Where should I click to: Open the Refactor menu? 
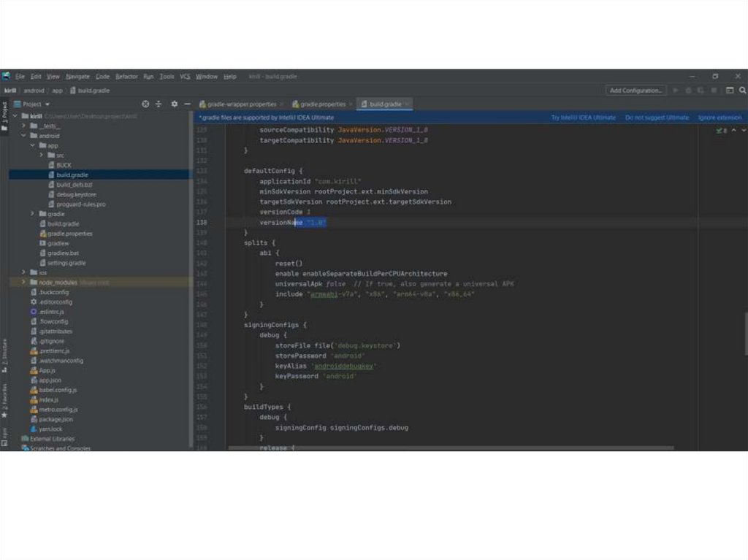click(x=126, y=77)
